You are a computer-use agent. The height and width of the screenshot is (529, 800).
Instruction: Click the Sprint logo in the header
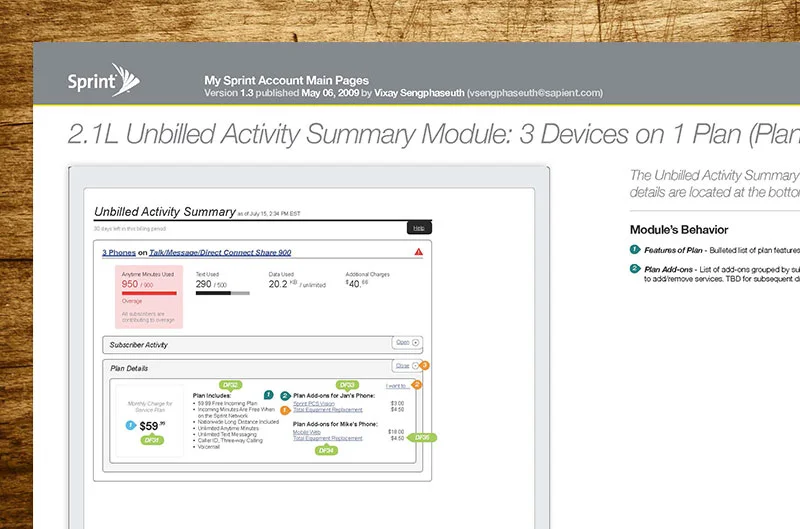(x=104, y=80)
